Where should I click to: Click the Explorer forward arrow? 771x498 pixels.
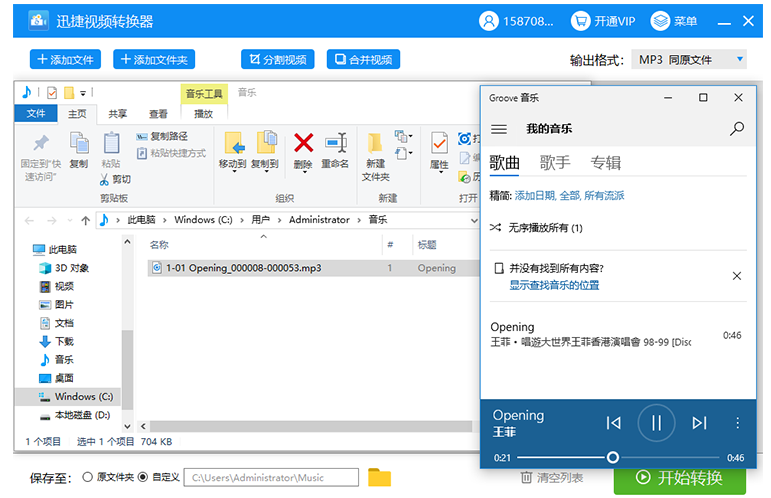(x=51, y=221)
